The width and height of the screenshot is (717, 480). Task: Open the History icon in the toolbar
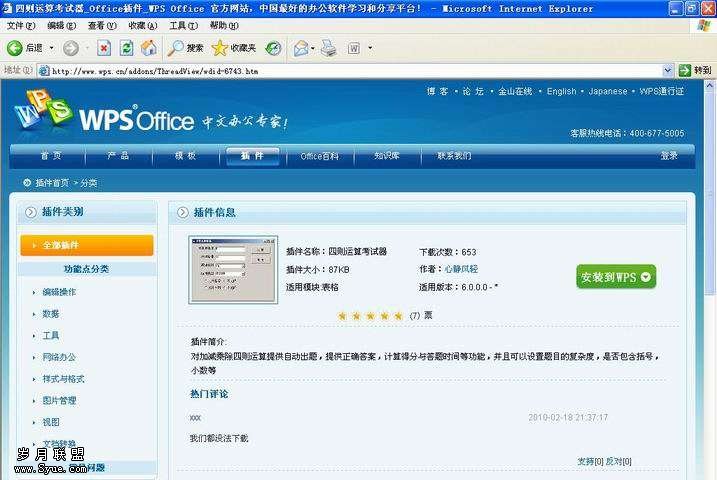pyautogui.click(x=273, y=48)
